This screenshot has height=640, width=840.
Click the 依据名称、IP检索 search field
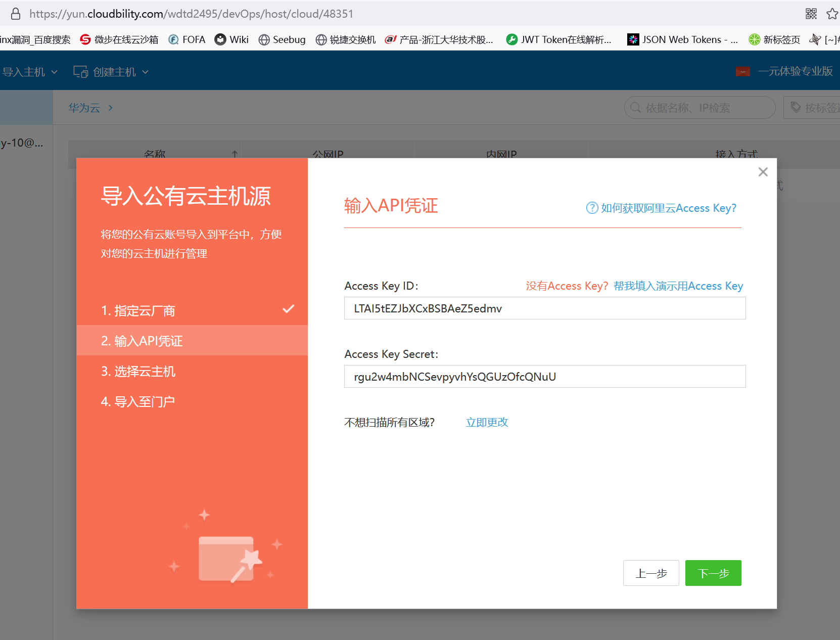[x=700, y=108]
